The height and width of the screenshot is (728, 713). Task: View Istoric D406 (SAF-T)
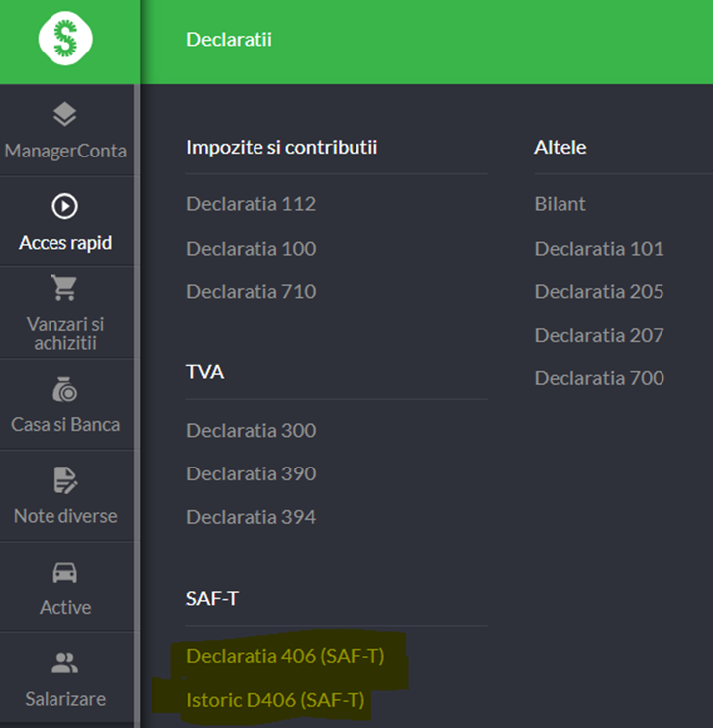(275, 700)
